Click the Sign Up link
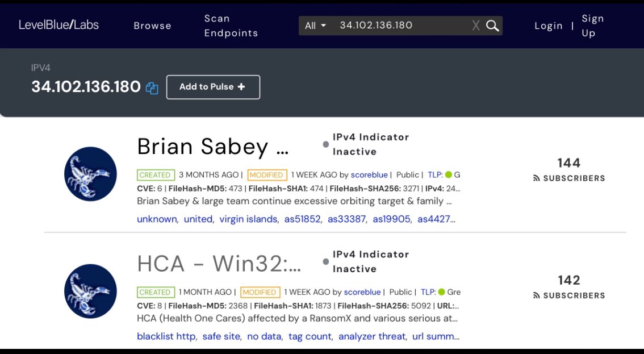 pyautogui.click(x=592, y=26)
